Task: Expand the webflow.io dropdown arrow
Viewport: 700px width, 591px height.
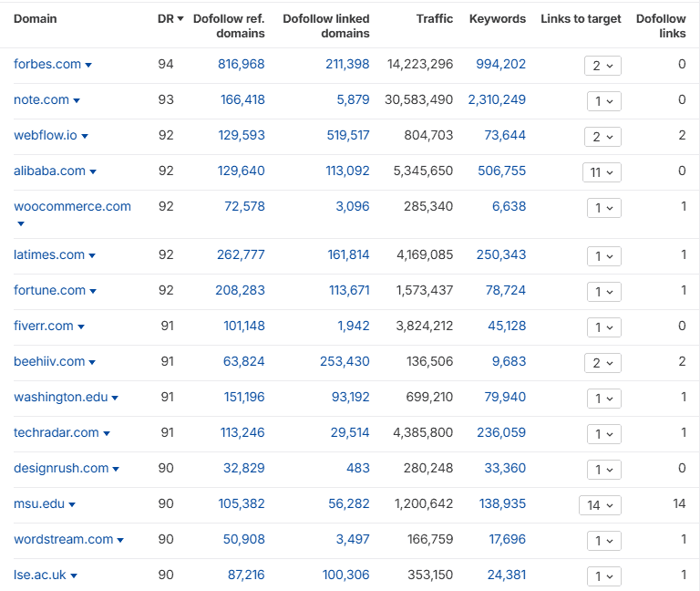Action: click(x=85, y=137)
